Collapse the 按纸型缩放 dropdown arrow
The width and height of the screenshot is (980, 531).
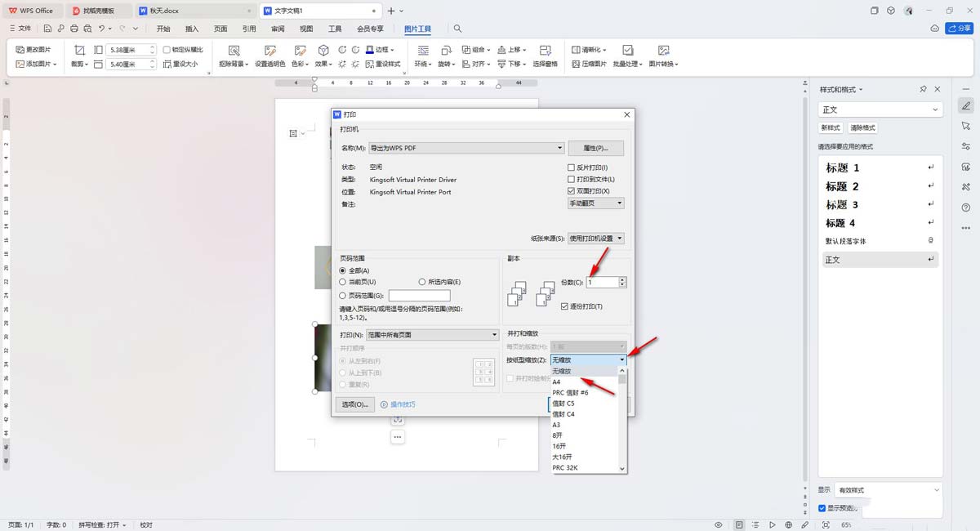coord(622,359)
